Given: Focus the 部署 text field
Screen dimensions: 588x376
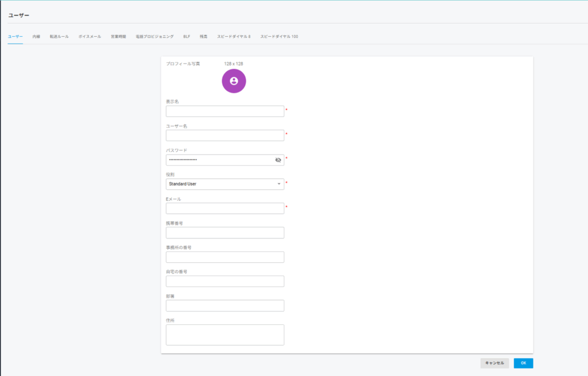Looking at the screenshot, I should tap(225, 305).
